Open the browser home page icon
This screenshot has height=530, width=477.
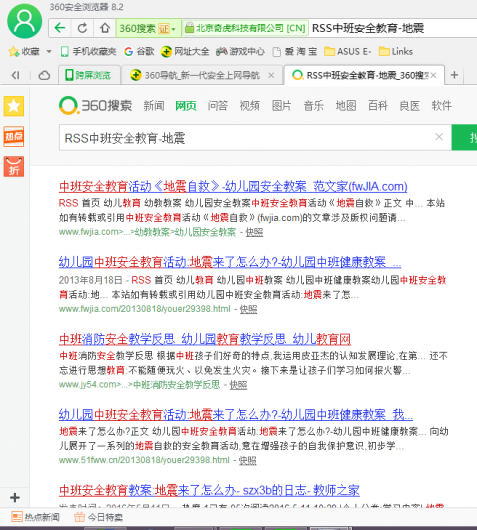[104, 28]
